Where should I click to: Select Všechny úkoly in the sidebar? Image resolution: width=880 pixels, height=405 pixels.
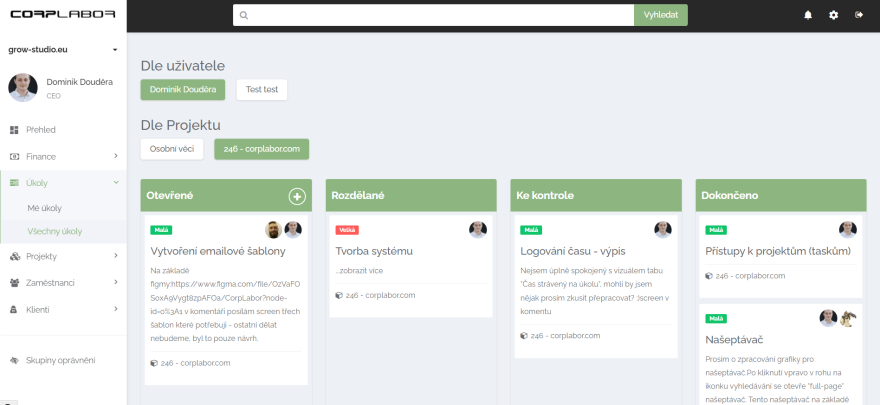[54, 231]
